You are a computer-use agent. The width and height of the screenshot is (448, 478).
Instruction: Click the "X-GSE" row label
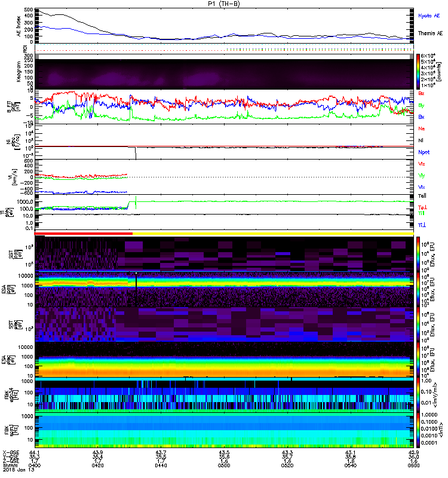point(11,452)
